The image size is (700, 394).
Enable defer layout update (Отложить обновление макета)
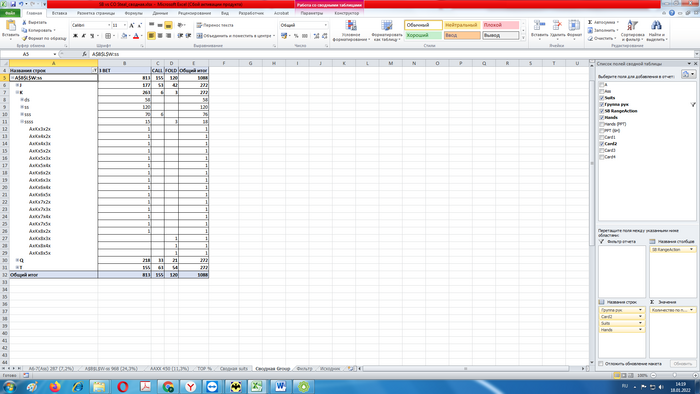click(601, 364)
